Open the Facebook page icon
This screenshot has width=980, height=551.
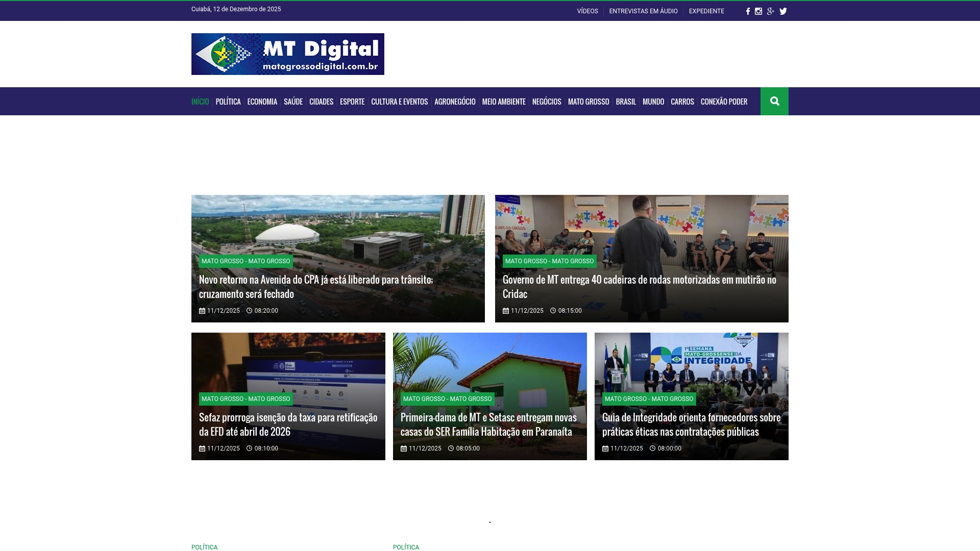click(x=747, y=11)
